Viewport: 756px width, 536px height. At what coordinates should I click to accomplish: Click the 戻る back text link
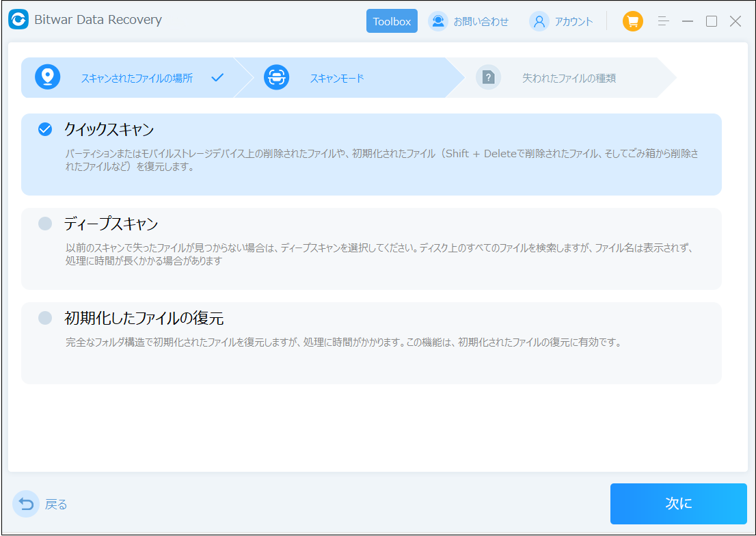coord(56,505)
